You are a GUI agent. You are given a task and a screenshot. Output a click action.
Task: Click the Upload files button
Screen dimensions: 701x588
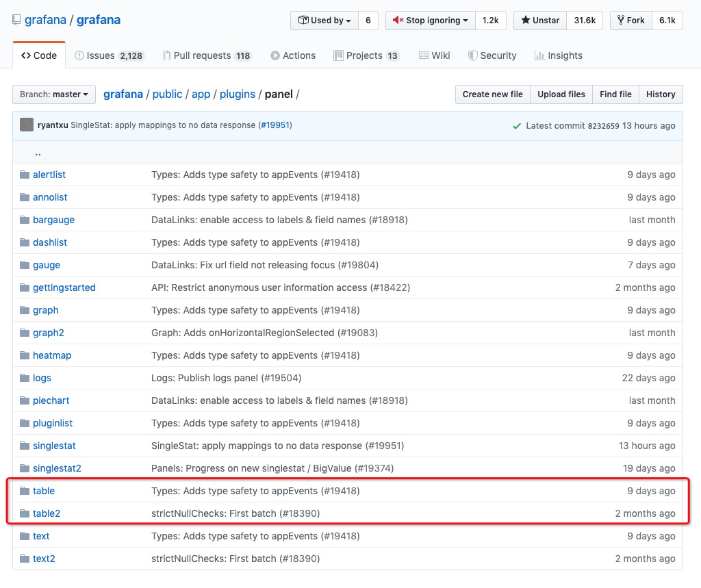(x=561, y=94)
